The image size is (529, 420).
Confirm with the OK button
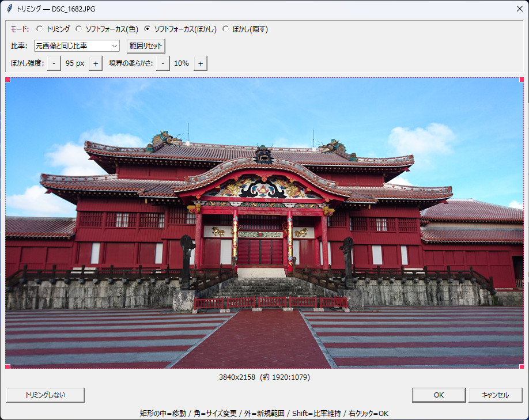439,395
